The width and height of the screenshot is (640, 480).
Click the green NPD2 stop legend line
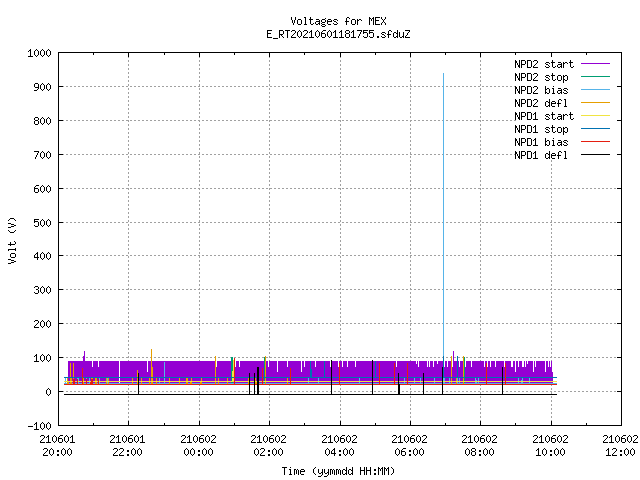(596, 77)
